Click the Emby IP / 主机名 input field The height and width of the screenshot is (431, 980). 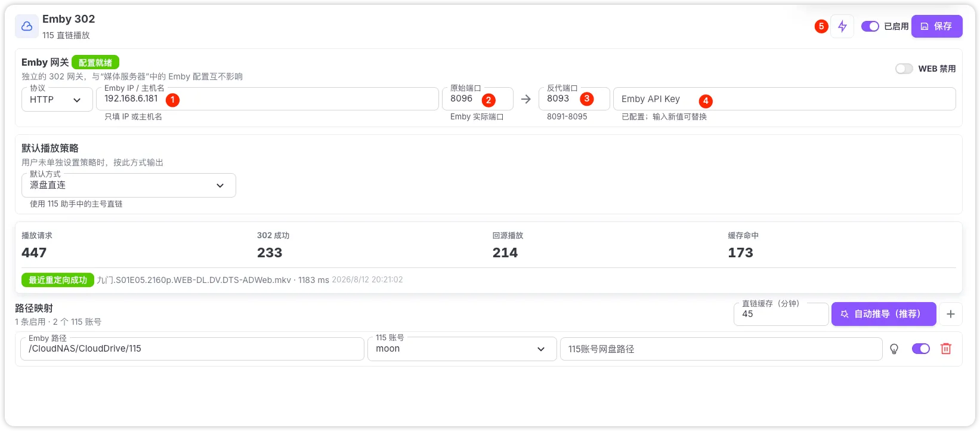click(267, 99)
